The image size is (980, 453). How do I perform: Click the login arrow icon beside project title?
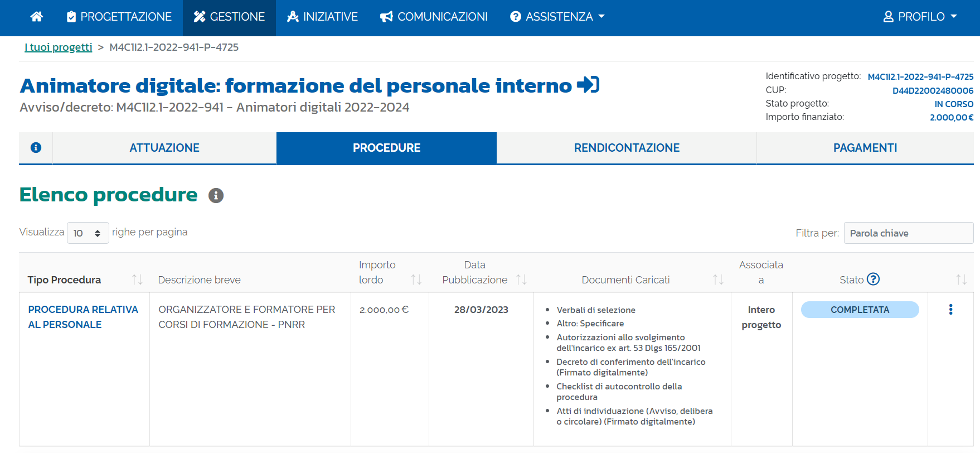pos(588,85)
